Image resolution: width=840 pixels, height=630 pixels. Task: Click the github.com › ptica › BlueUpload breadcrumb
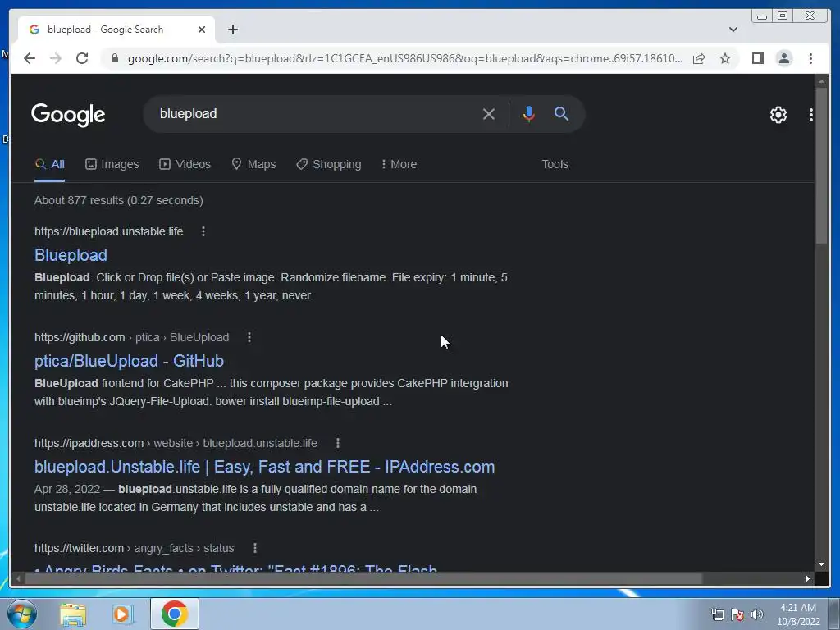pos(131,337)
